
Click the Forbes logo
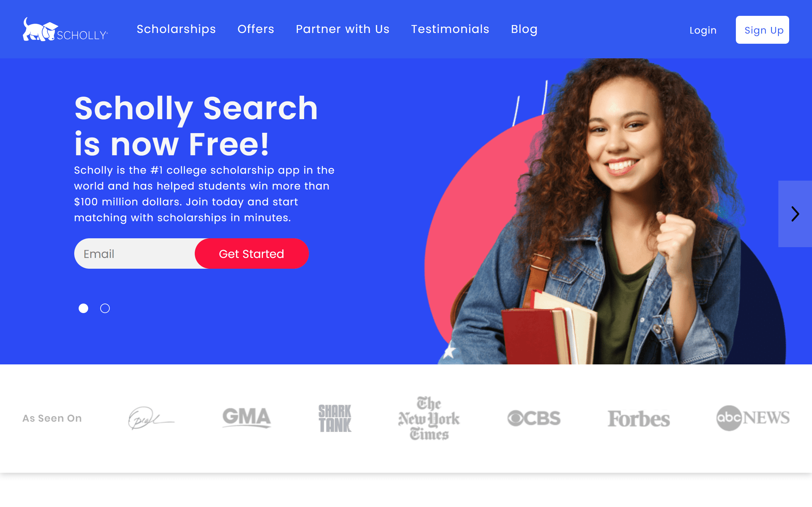pyautogui.click(x=638, y=419)
